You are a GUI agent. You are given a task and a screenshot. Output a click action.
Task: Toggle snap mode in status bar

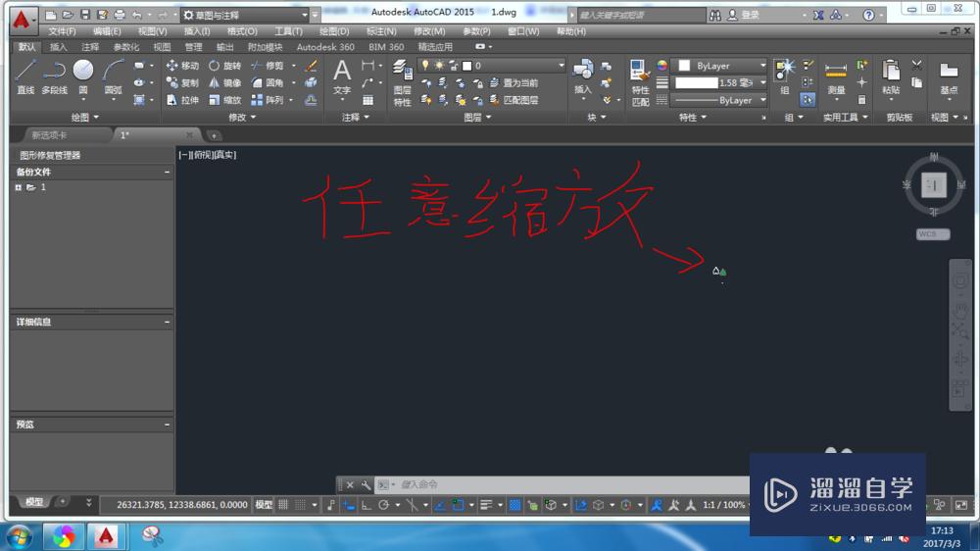point(301,505)
